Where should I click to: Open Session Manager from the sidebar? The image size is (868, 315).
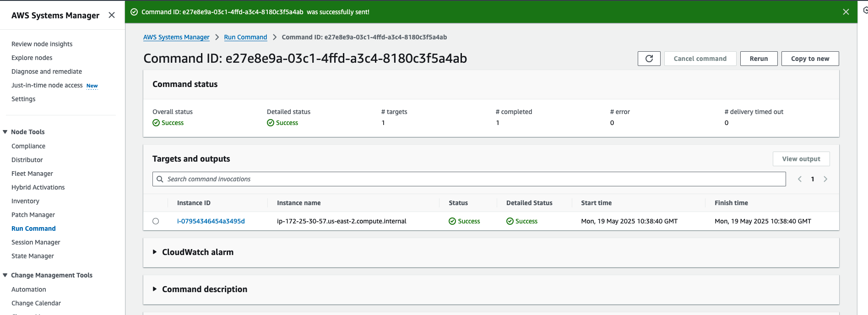[x=36, y=242]
